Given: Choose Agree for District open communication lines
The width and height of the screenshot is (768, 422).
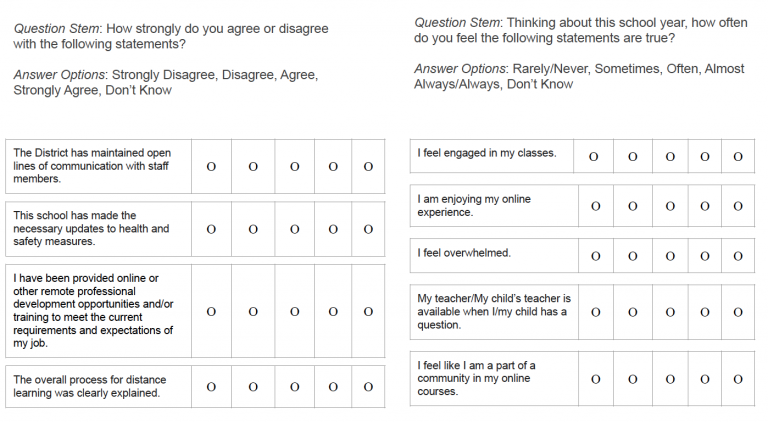Looking at the screenshot, I should pos(294,167).
